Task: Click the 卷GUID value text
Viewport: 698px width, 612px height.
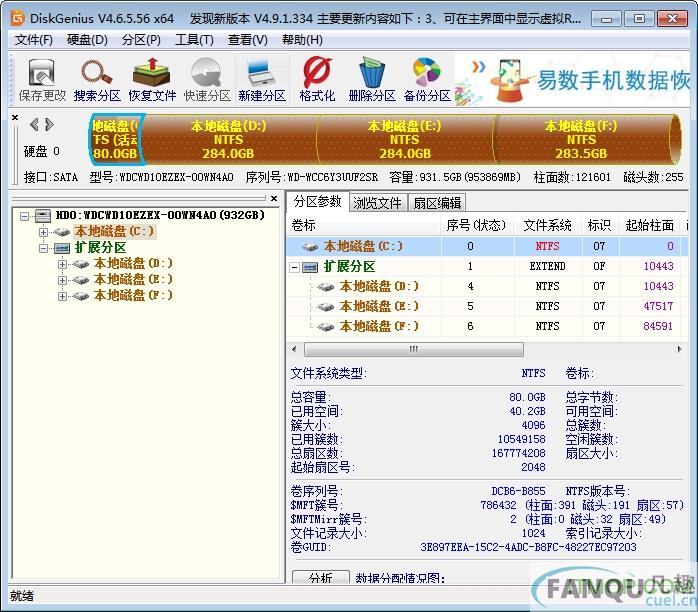Action: (528, 547)
